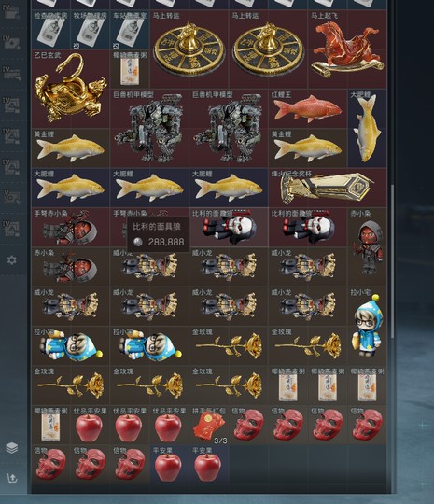Click the stacked layers organize icon
Viewport: 434px width, 504px height.
(x=12, y=448)
